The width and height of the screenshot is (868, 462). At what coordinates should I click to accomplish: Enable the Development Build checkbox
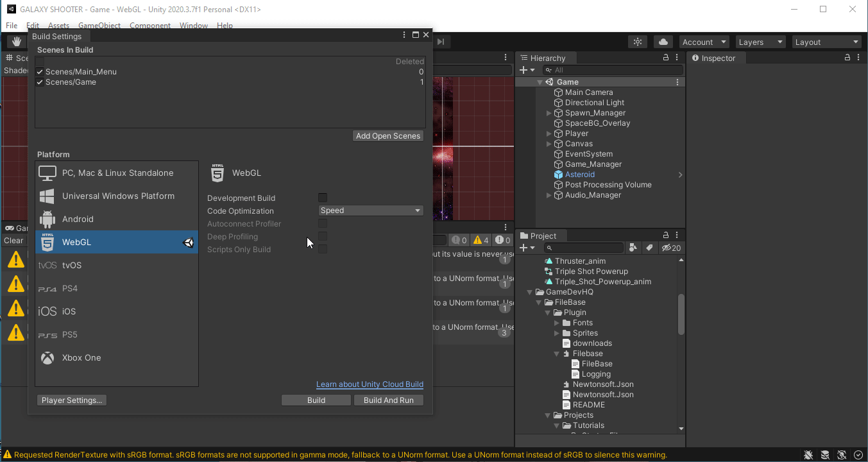tap(323, 198)
